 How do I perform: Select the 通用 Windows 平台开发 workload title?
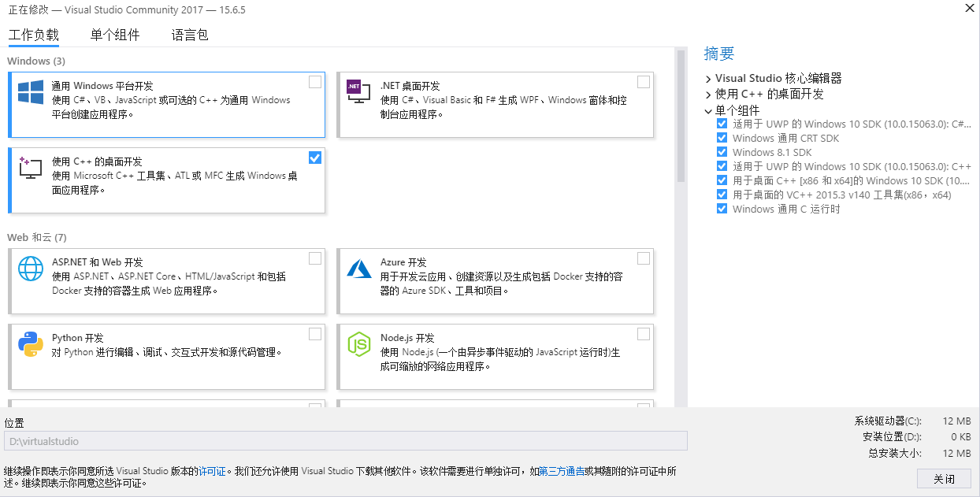[x=102, y=86]
